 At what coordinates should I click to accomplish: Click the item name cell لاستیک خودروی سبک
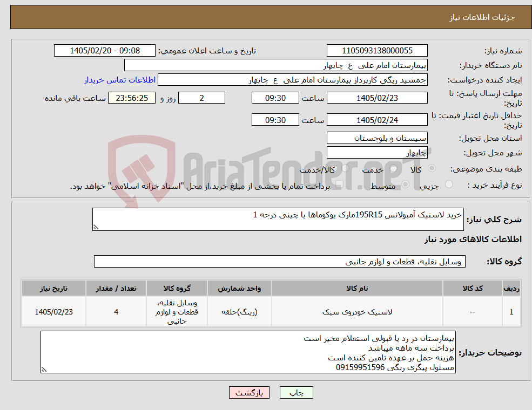(x=357, y=312)
